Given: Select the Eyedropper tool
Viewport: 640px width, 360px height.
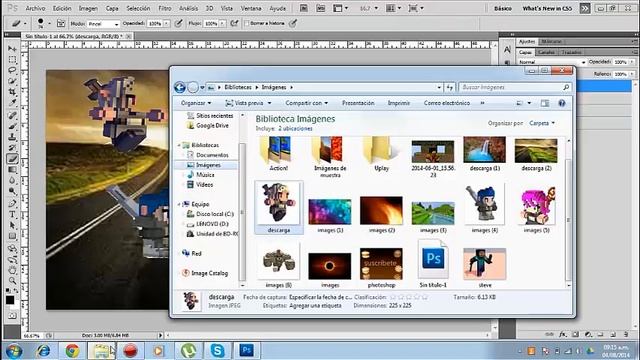Looking at the screenshot, I should [12, 103].
